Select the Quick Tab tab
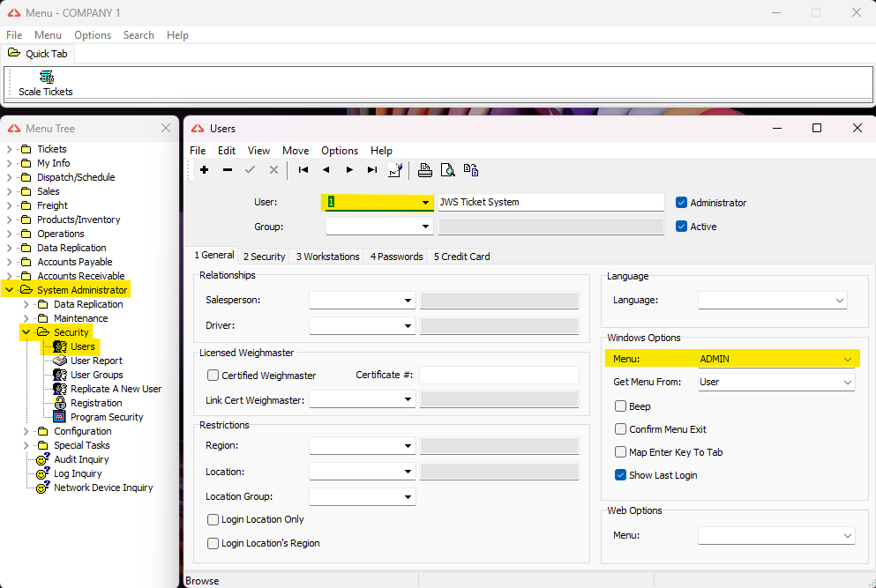Screen dimensions: 876x588 (38, 54)
